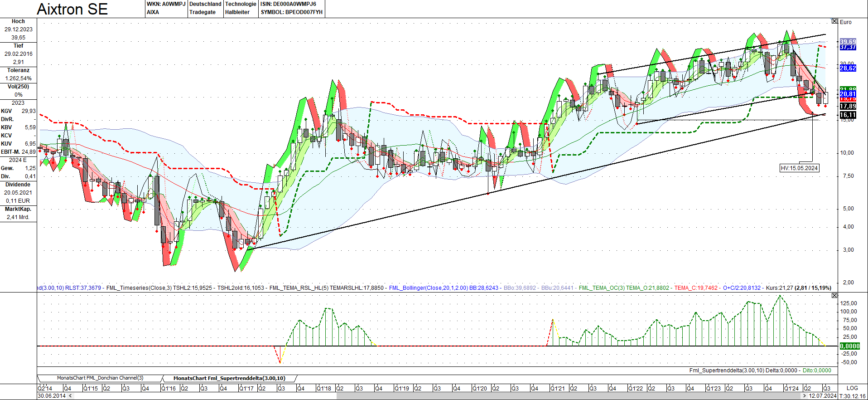Click the horizontal time scrollbar thumb
Image resolution: width=868 pixels, height=400 pixels.
(x=569, y=396)
